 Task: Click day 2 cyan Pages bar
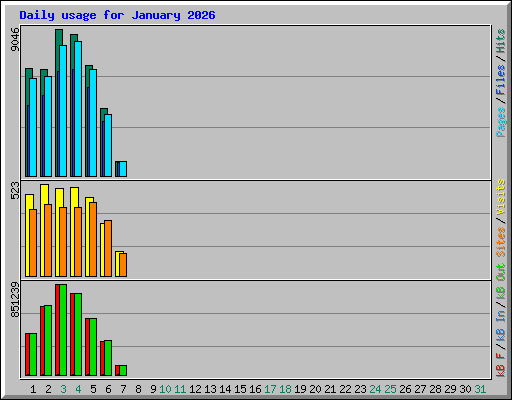[x=48, y=126]
